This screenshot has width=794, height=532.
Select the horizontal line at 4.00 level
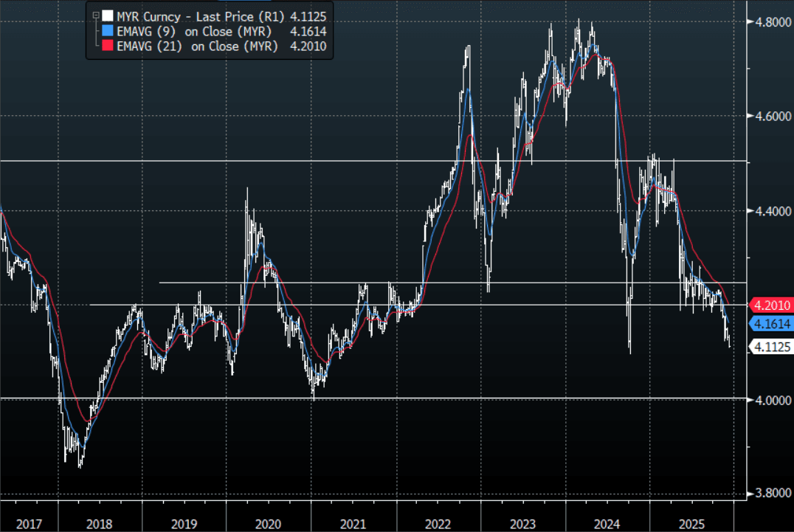tap(369, 398)
